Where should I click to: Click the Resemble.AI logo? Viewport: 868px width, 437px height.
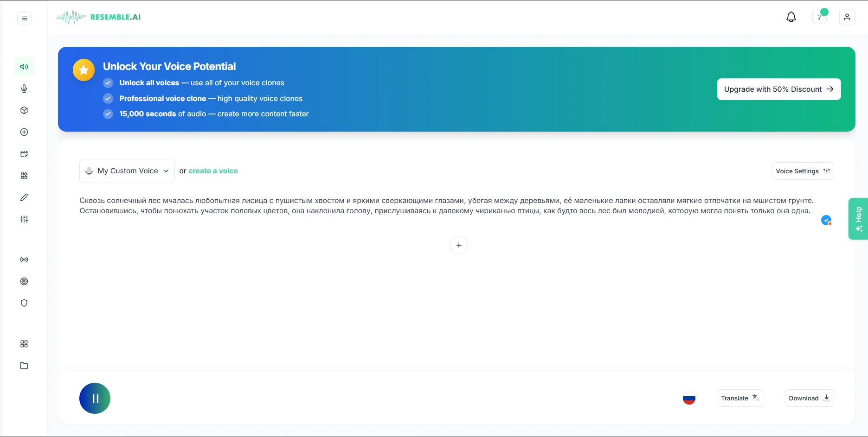pyautogui.click(x=98, y=17)
